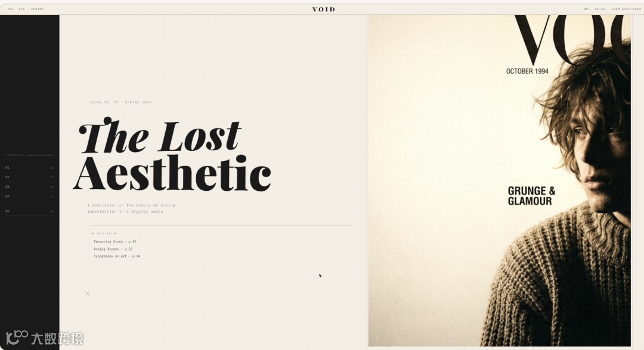Screen dimensions: 644x350
Task: Go to contents item 05 in sidebar
Action: (29, 211)
